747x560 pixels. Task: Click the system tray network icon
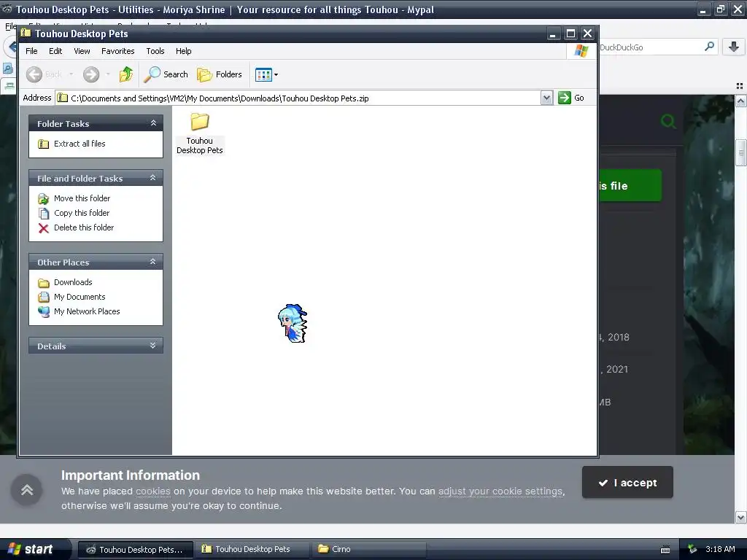(x=692, y=550)
